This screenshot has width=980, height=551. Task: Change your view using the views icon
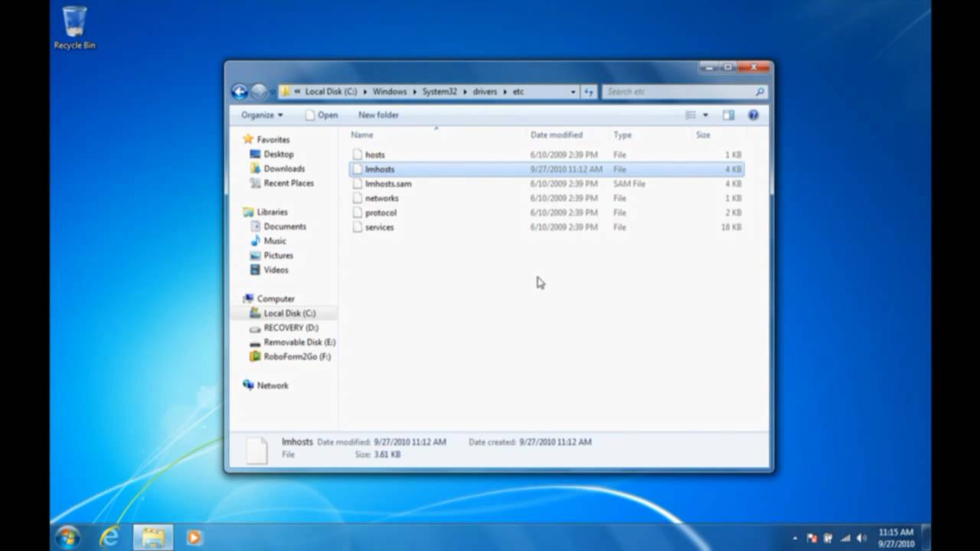point(691,115)
